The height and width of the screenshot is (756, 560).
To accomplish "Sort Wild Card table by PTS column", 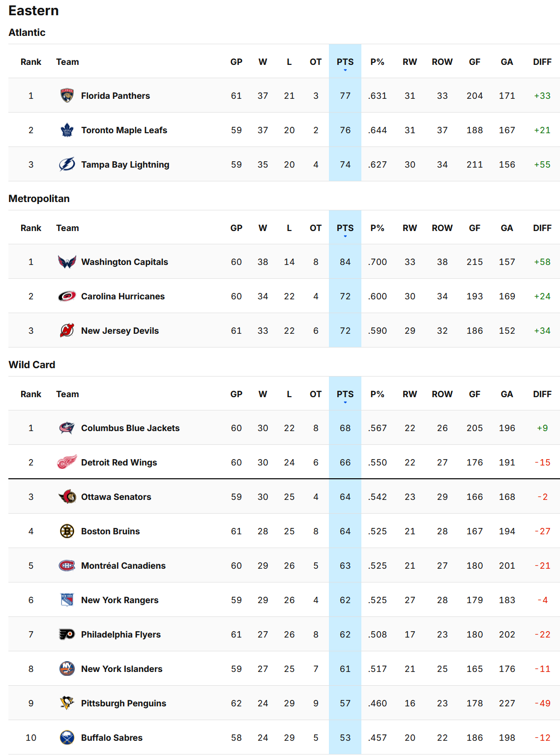I will [345, 394].
